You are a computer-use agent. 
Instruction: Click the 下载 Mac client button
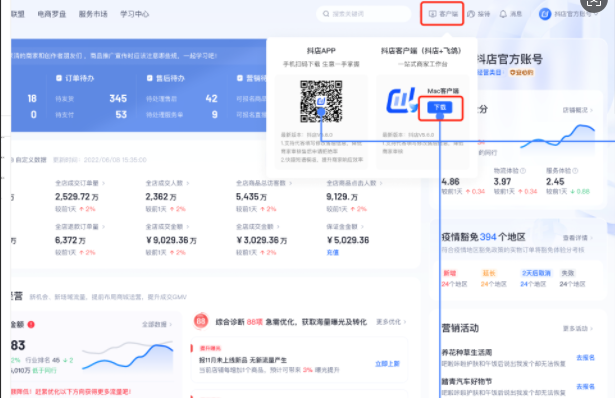pos(440,107)
